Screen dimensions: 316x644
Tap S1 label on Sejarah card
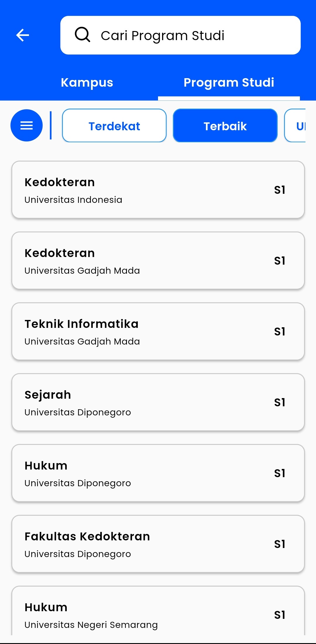pyautogui.click(x=280, y=402)
